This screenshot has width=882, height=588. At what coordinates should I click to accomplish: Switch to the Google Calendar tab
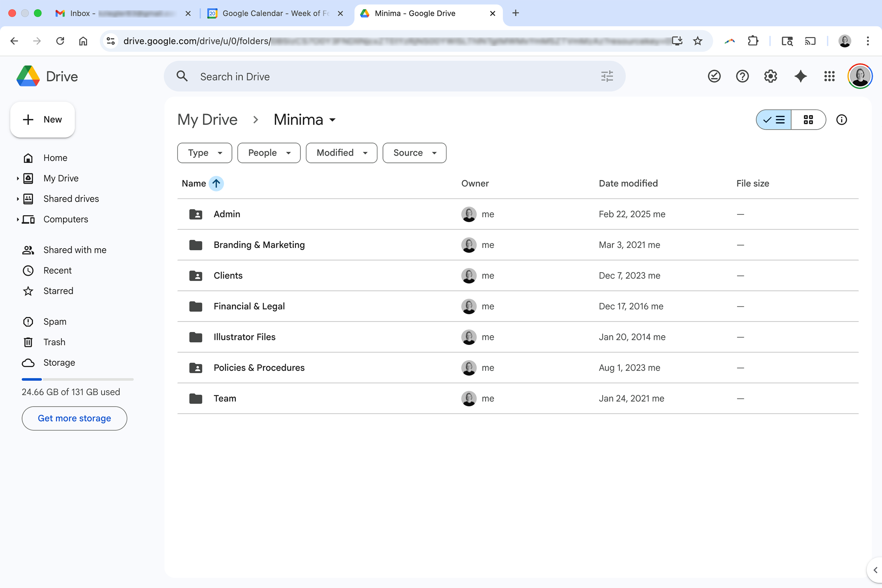click(275, 13)
